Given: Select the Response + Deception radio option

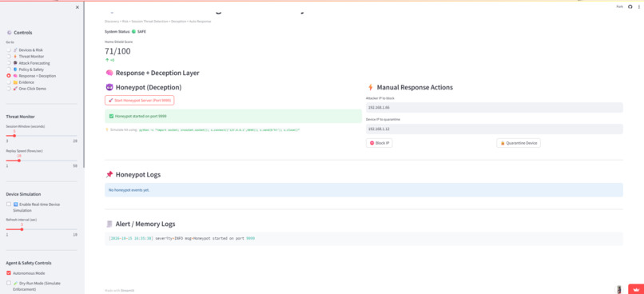Looking at the screenshot, I should click(x=9, y=76).
